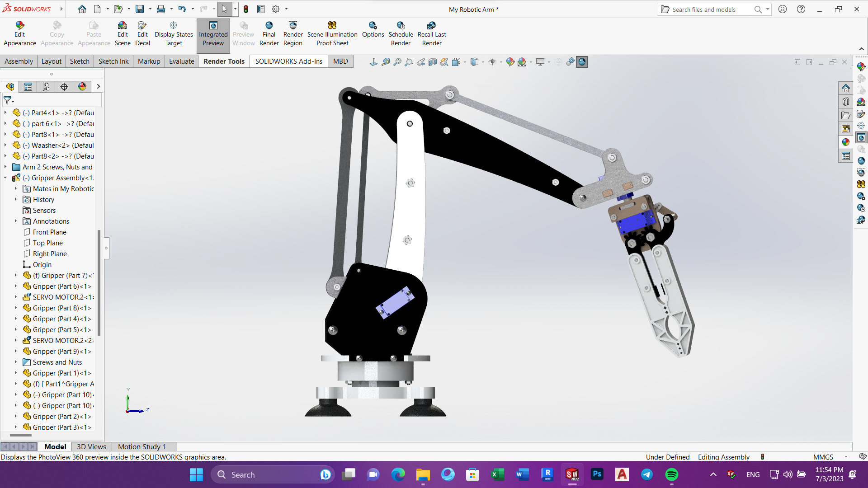Open the DisplayManager color wheel tab

click(82, 87)
